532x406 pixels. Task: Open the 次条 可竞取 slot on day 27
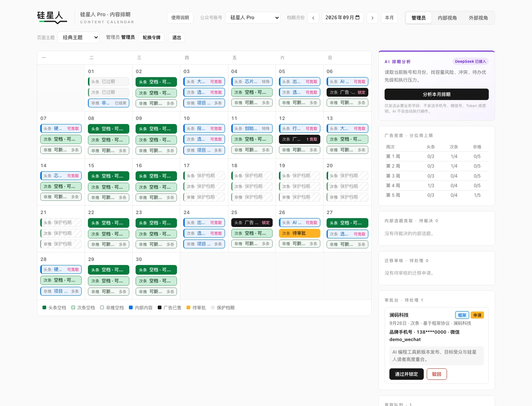tap(347, 234)
